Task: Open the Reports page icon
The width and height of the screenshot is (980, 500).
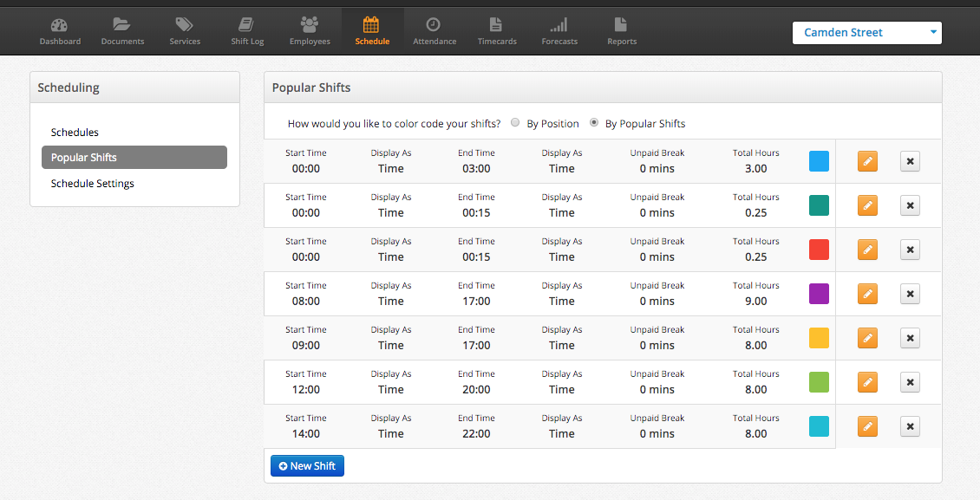Action: pyautogui.click(x=621, y=25)
